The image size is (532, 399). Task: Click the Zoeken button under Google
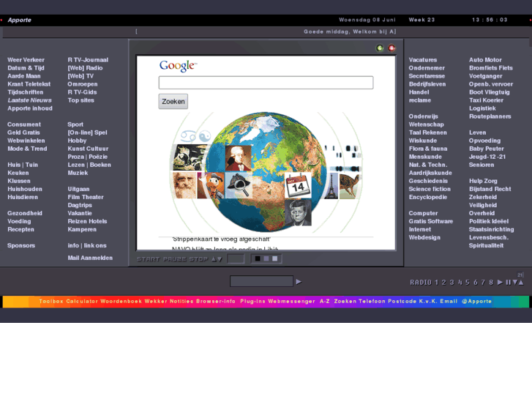173,102
